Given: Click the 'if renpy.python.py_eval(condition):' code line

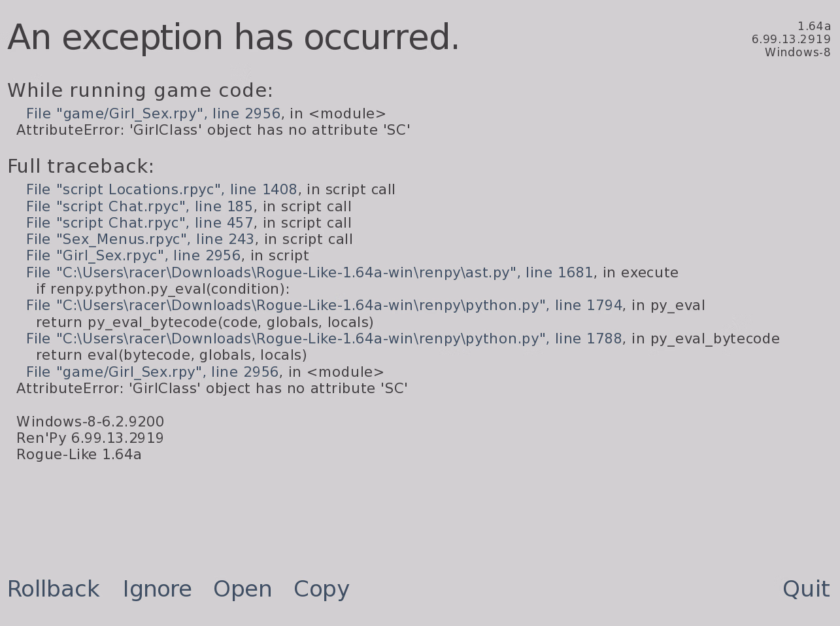Looking at the screenshot, I should tap(162, 289).
